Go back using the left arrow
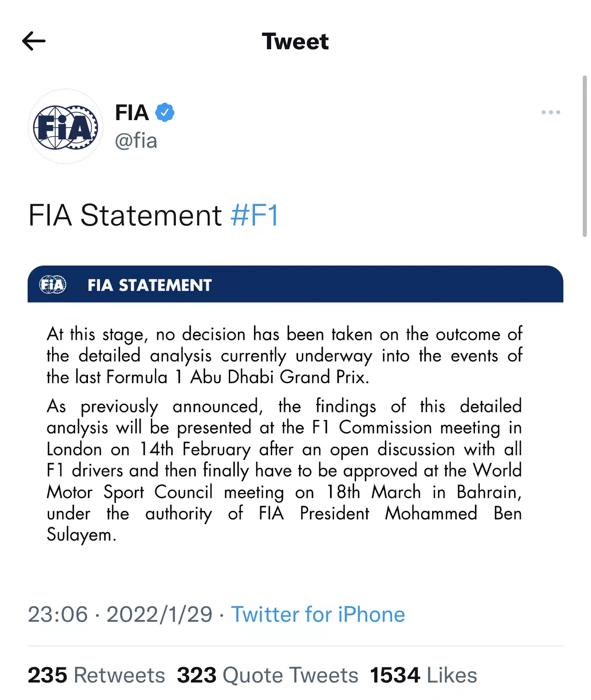 click(x=34, y=41)
